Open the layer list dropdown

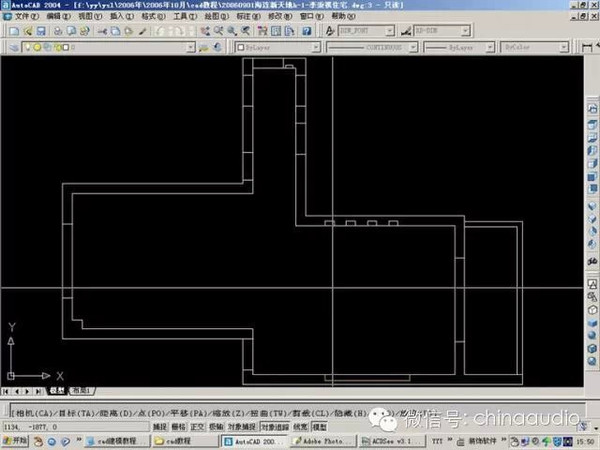point(191,47)
